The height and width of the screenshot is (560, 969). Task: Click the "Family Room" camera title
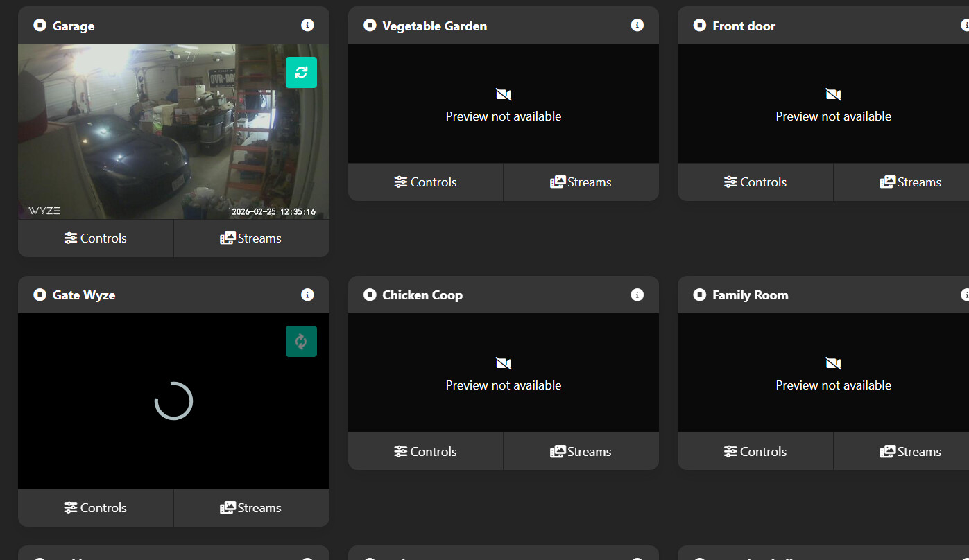coord(751,295)
